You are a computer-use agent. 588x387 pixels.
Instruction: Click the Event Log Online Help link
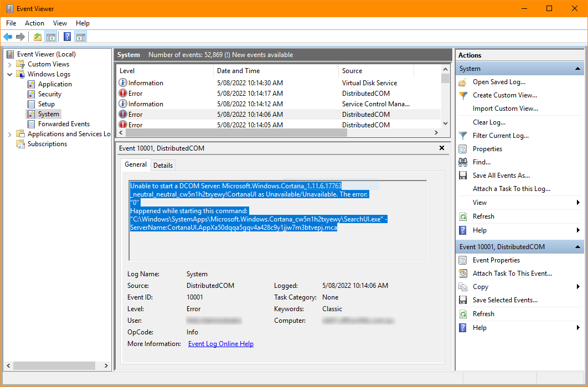point(220,343)
